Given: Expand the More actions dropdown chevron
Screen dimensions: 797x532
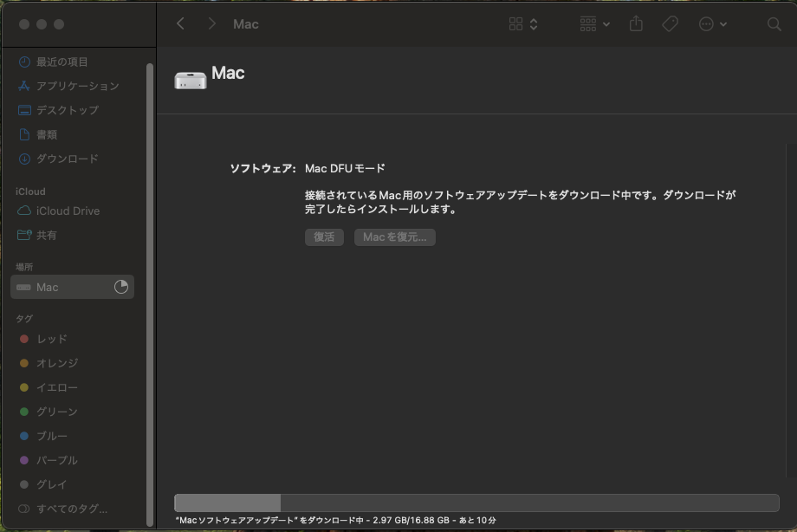Looking at the screenshot, I should click(723, 24).
